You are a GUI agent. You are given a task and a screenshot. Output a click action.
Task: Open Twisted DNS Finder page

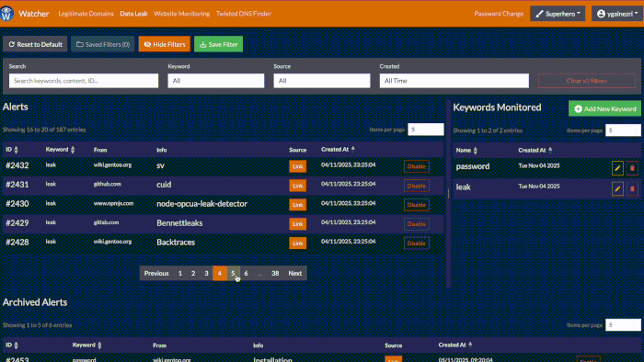pyautogui.click(x=244, y=14)
